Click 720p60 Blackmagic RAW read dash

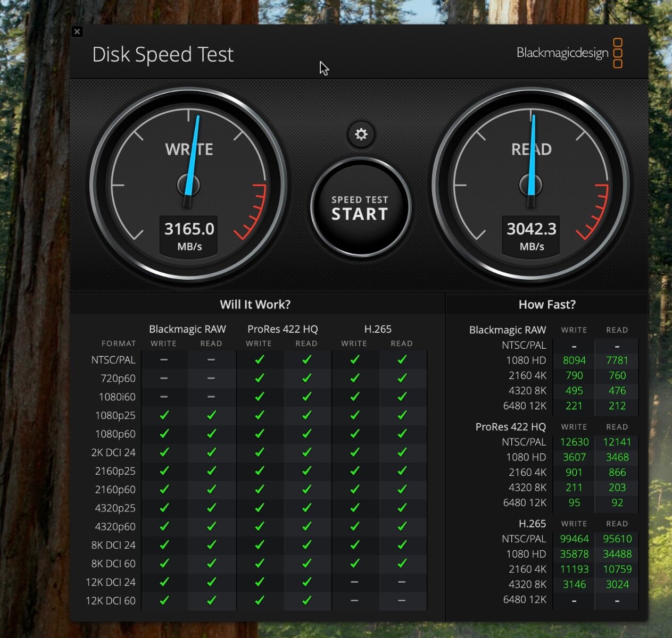coord(211,379)
